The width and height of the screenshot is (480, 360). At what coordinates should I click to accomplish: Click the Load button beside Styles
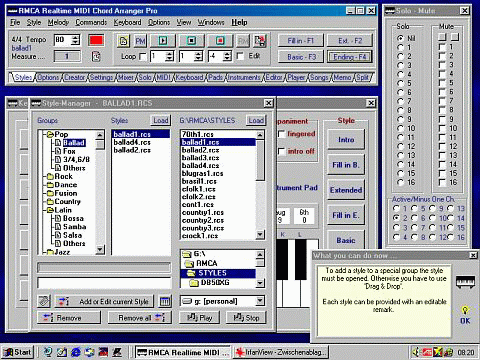pos(161,120)
